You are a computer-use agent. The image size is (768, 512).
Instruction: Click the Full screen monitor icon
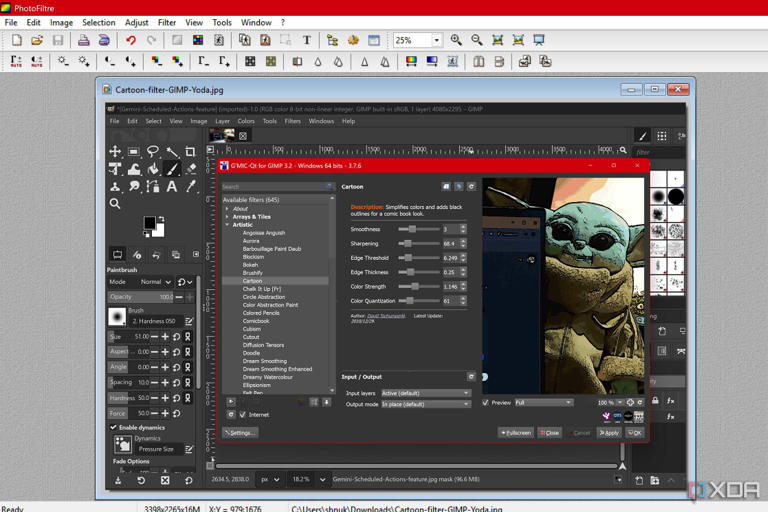[x=539, y=40]
